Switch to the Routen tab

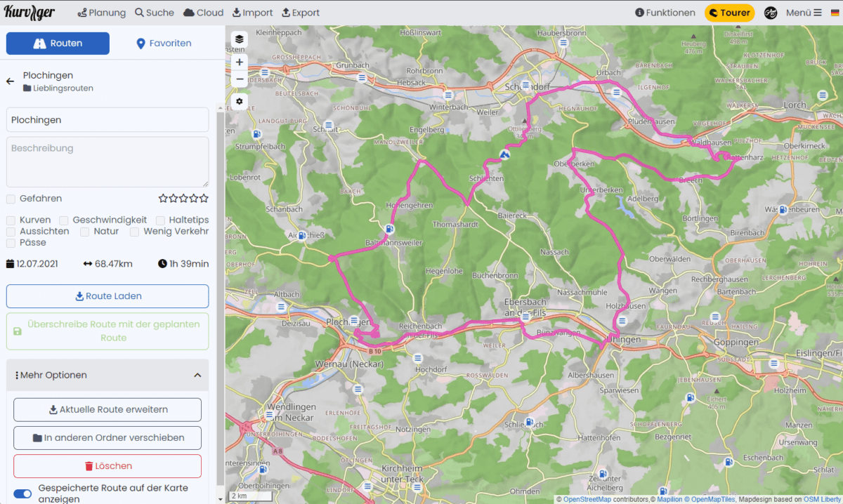[x=58, y=44]
